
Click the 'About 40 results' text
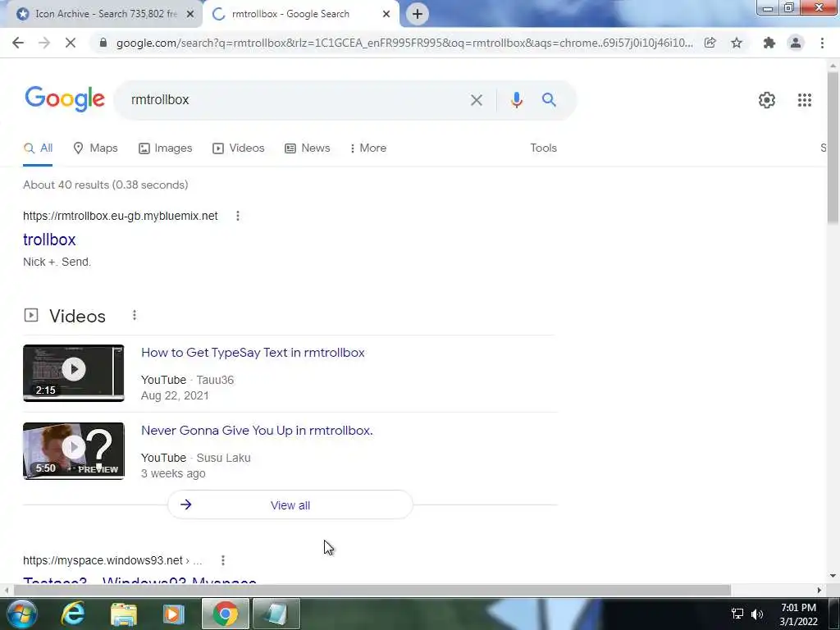106,185
